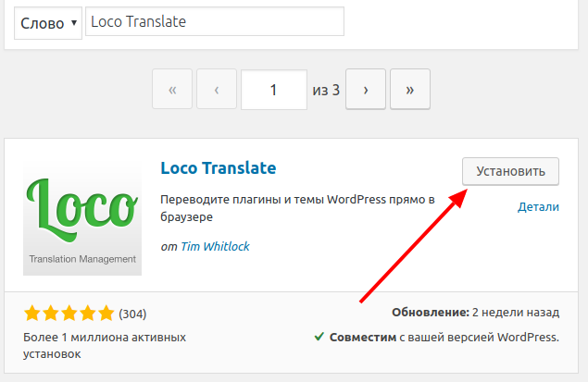Click the current page number field

pyautogui.click(x=273, y=91)
